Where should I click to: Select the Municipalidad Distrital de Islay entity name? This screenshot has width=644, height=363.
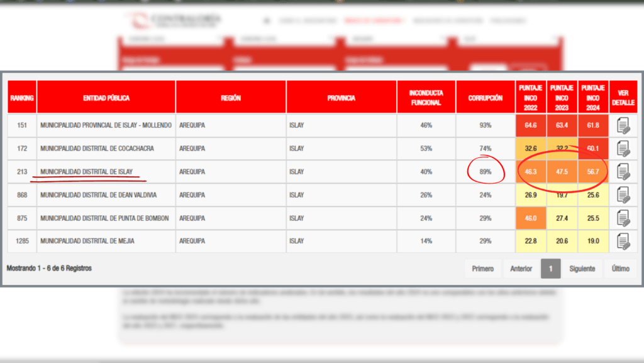coord(86,172)
